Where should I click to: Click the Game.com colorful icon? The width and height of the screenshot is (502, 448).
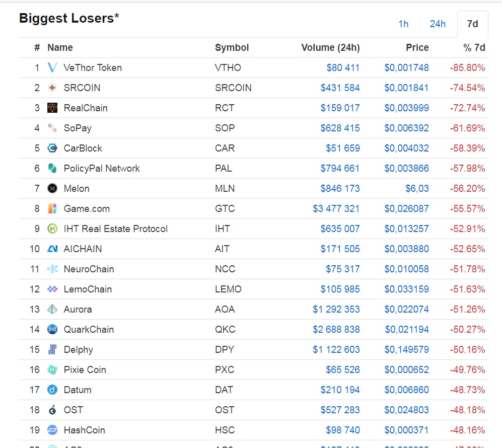tap(52, 208)
